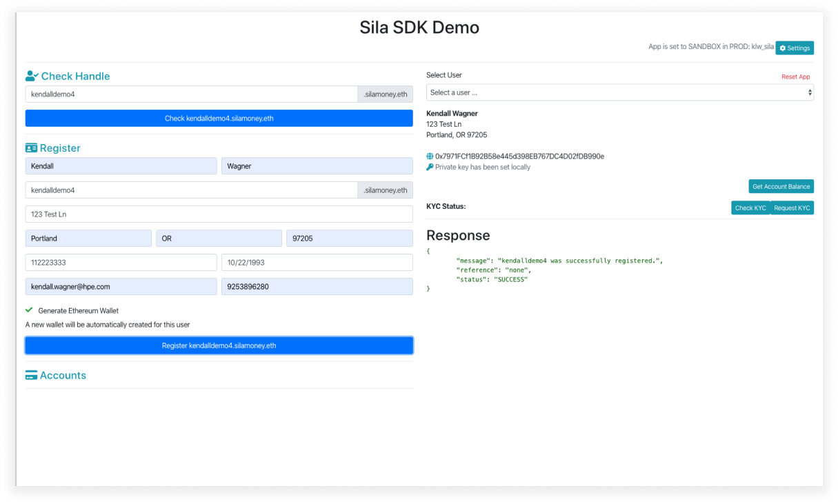The height and width of the screenshot is (504, 838).
Task: Focus the city field containing Portland
Action: click(88, 239)
